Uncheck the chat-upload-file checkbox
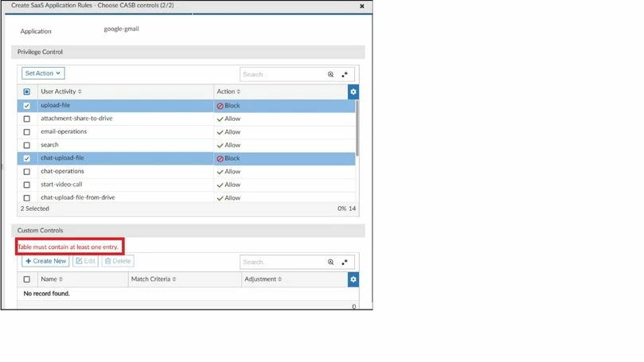Image resolution: width=644 pixels, height=362 pixels. (x=27, y=158)
